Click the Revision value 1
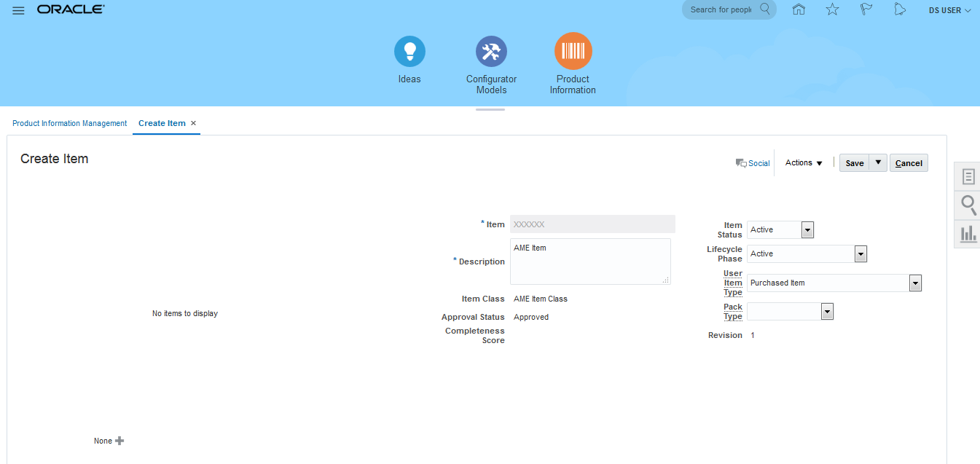The height and width of the screenshot is (464, 980). coord(753,335)
